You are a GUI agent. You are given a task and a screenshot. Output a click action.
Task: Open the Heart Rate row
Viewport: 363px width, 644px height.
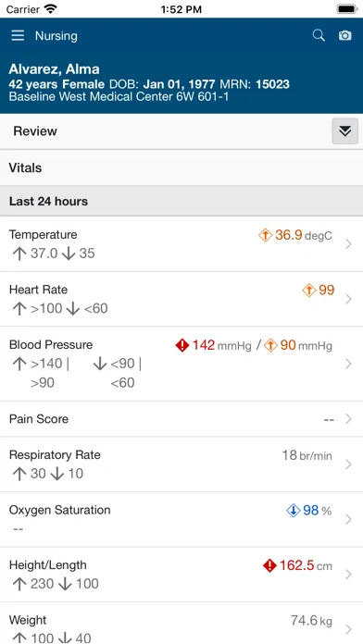(181, 299)
